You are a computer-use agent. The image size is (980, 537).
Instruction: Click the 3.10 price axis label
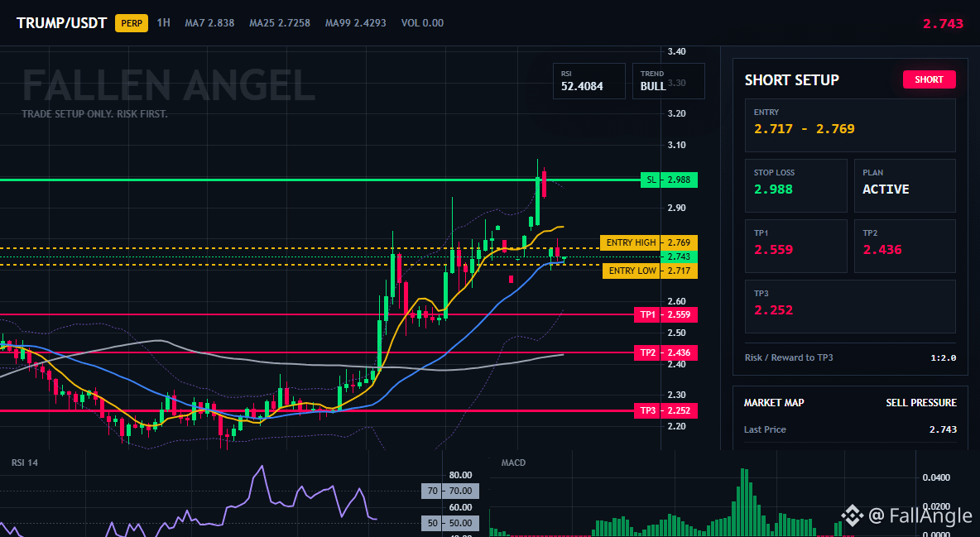(x=677, y=145)
